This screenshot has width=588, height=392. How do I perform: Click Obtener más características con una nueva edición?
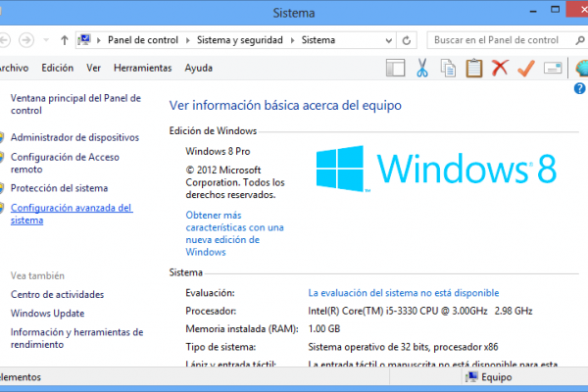click(x=235, y=233)
